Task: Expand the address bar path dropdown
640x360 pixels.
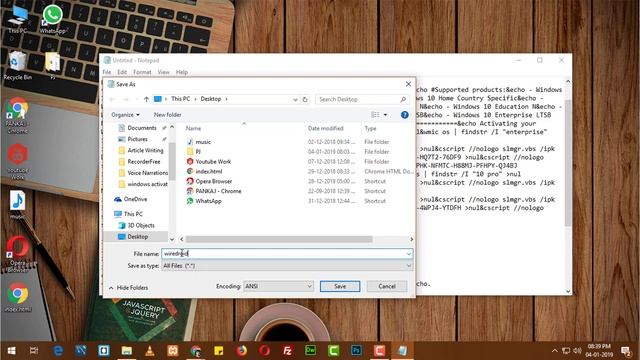Action: click(295, 99)
